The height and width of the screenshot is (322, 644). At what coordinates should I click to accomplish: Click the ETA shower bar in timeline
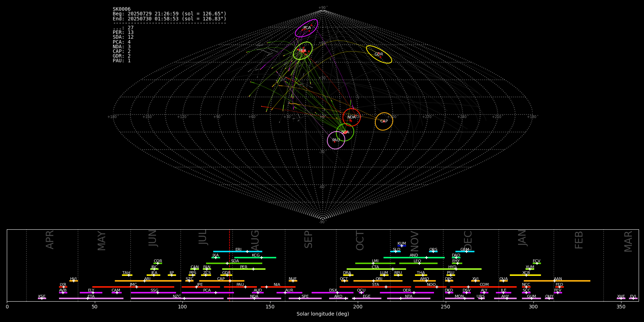[91, 298]
